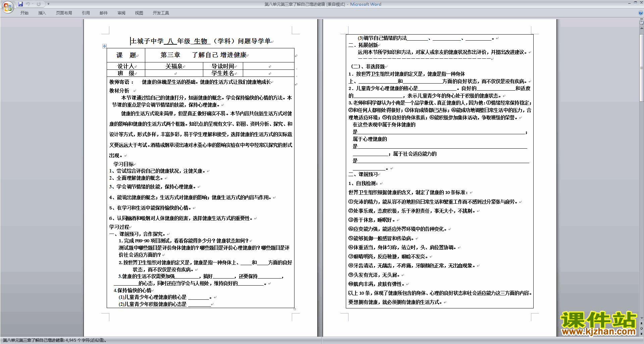Image resolution: width=644 pixels, height=344 pixels.
Task: Click the （二）、非选择题 heading
Action: coord(368,66)
